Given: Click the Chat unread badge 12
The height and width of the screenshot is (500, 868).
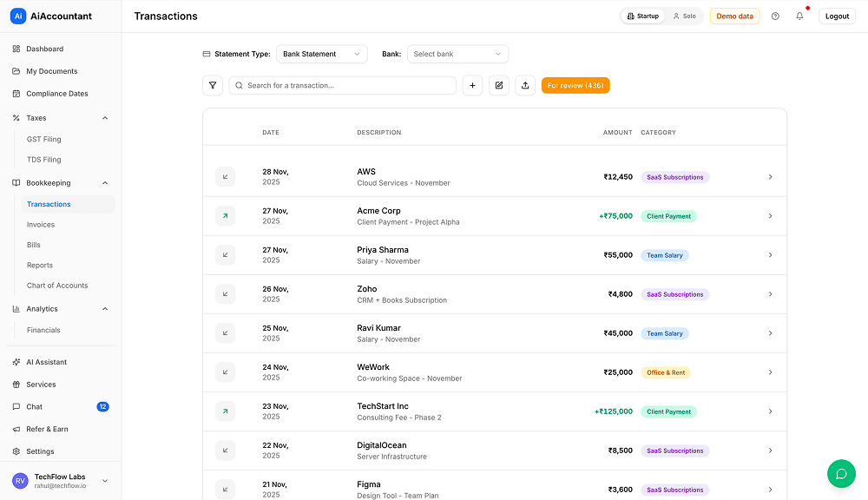Looking at the screenshot, I should point(103,406).
